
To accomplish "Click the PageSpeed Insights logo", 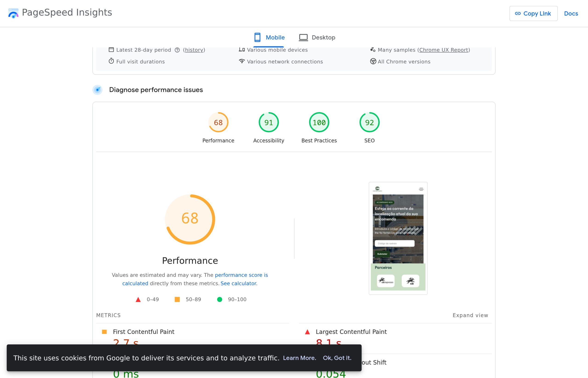I will pos(13,13).
